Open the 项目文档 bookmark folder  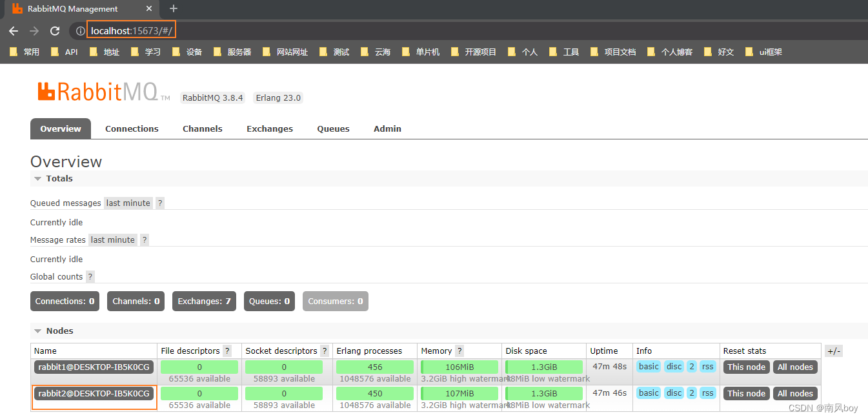point(613,52)
